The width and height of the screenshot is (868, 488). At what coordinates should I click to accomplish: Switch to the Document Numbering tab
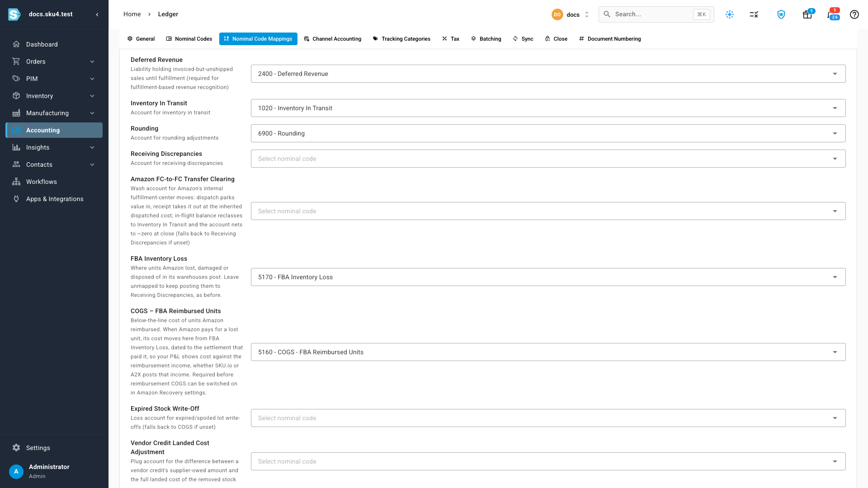pos(610,39)
